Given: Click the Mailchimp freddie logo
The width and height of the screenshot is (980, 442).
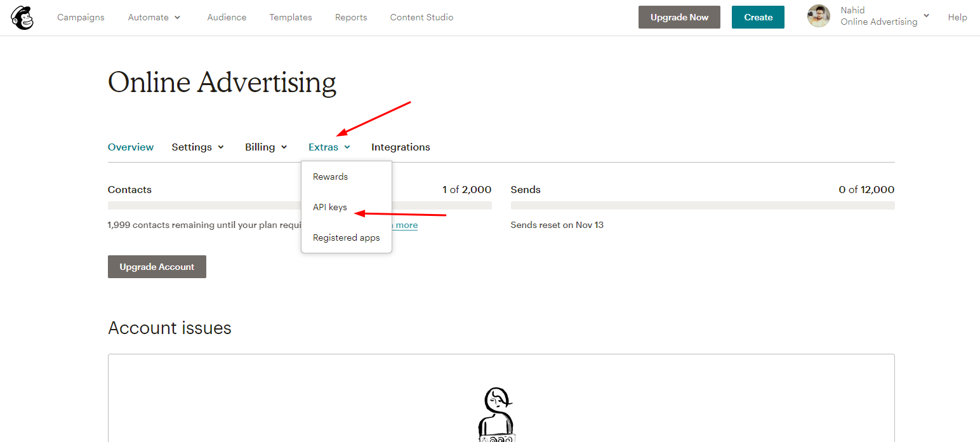Looking at the screenshot, I should point(22,17).
